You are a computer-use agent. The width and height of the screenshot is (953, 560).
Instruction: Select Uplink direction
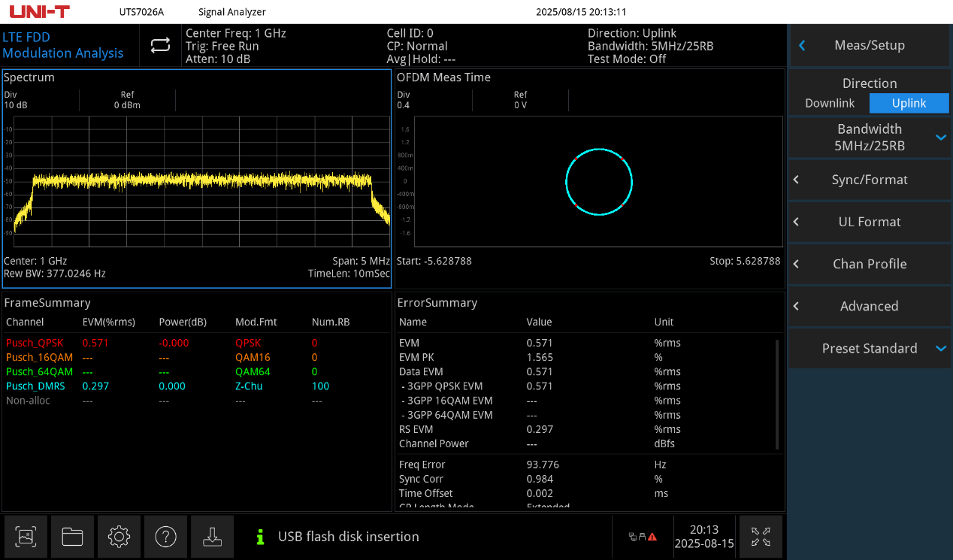click(x=909, y=103)
